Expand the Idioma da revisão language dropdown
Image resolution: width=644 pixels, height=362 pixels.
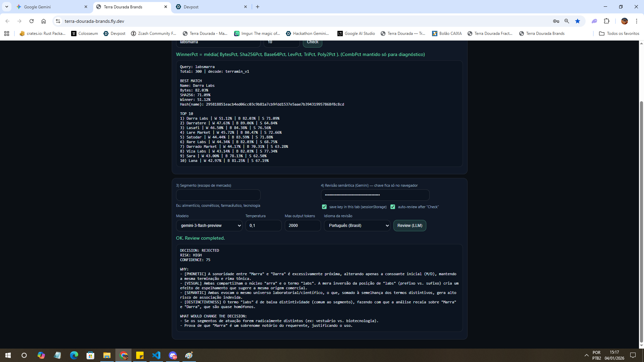click(x=357, y=226)
